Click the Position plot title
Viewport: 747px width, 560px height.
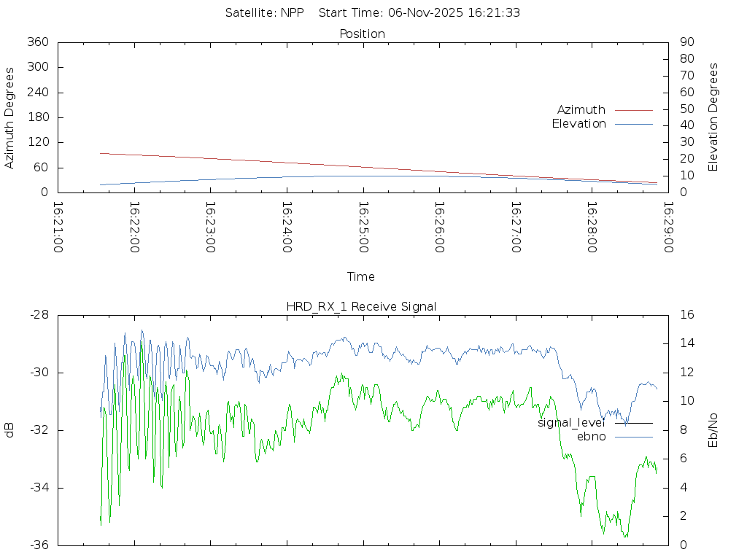[x=363, y=34]
